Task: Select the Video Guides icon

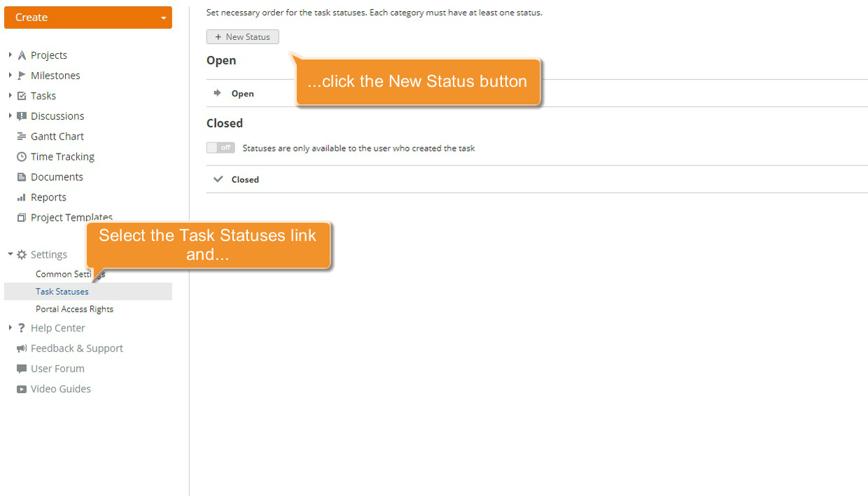Action: click(x=21, y=389)
